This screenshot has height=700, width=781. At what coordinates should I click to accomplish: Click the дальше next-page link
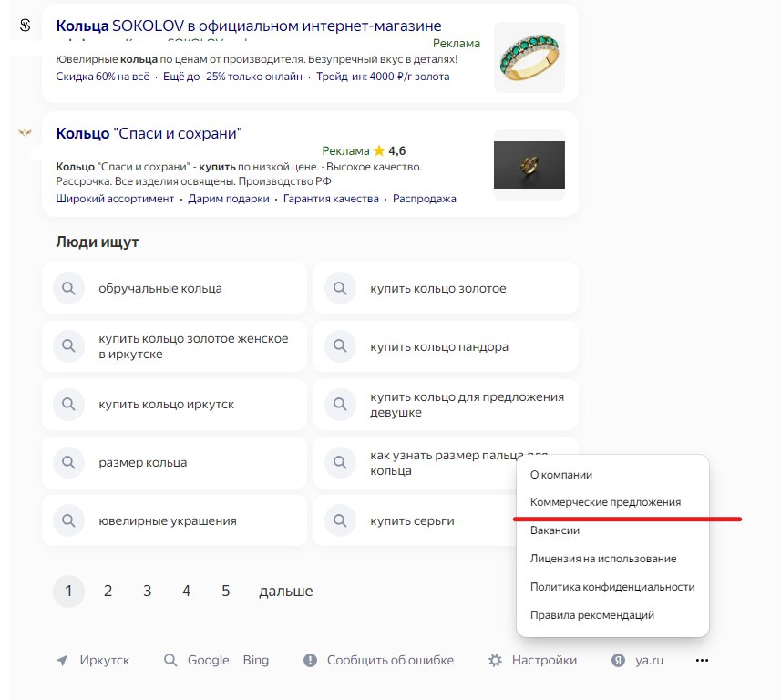[x=286, y=592]
